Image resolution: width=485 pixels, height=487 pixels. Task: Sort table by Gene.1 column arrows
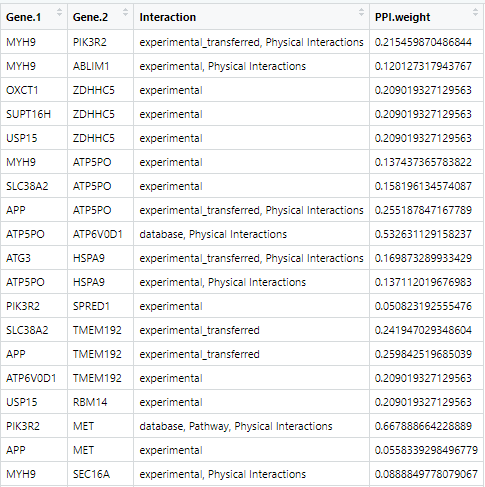click(59, 13)
